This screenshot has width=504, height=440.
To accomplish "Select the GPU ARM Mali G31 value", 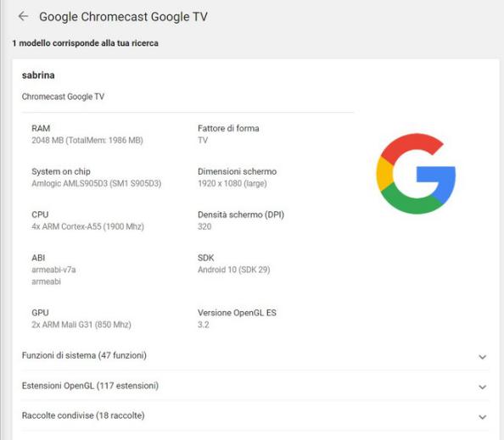I will tap(81, 325).
